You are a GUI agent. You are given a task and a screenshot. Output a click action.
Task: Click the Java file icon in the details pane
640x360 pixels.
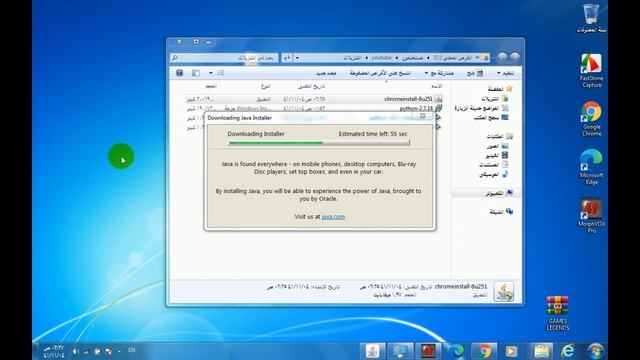click(504, 292)
